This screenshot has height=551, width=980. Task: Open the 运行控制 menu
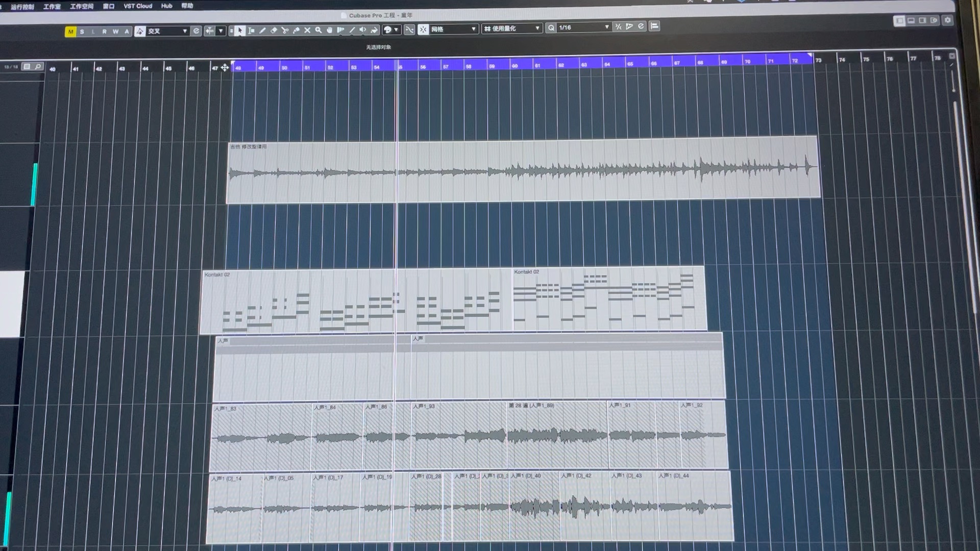22,7
